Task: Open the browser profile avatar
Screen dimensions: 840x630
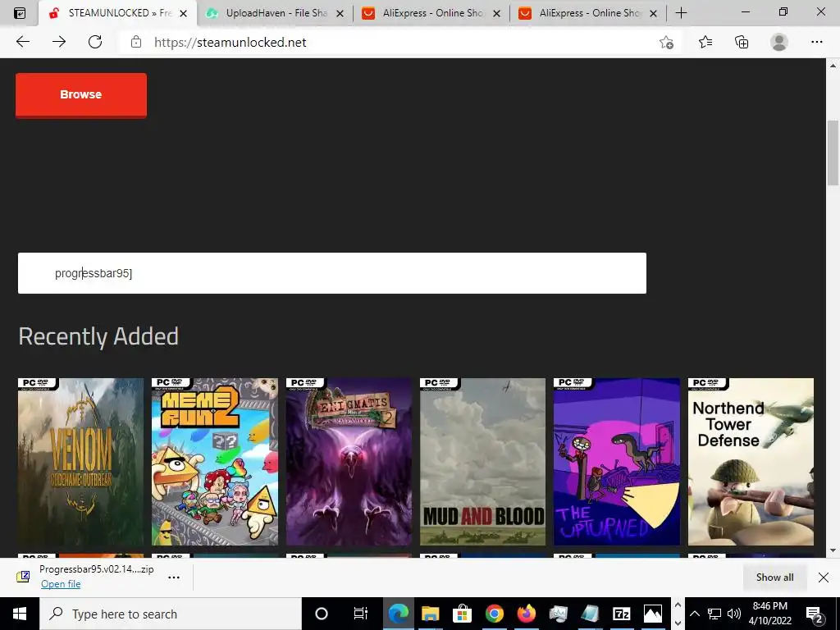Action: [x=779, y=42]
